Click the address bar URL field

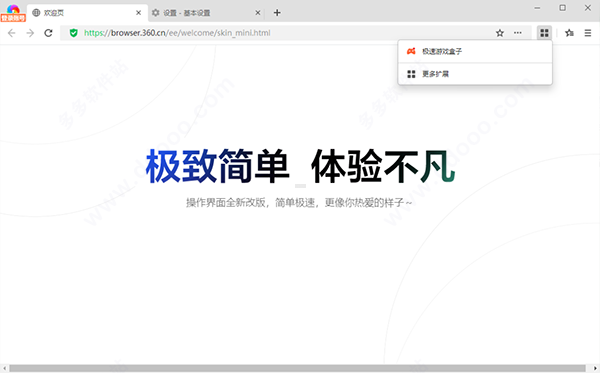coord(281,33)
